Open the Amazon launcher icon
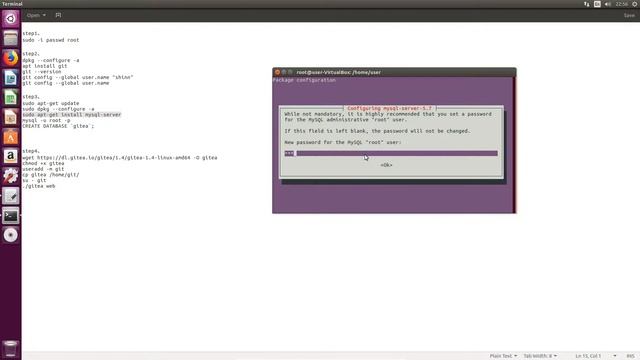Image resolution: width=640 pixels, height=360 pixels. (11, 156)
